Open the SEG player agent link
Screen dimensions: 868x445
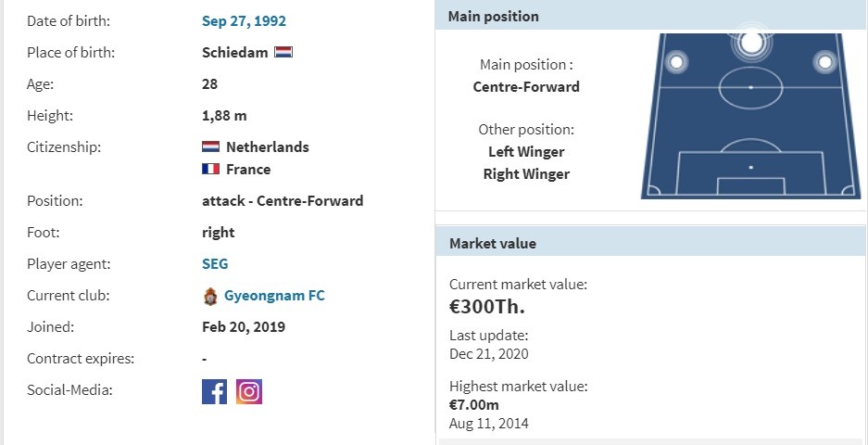pyautogui.click(x=215, y=264)
